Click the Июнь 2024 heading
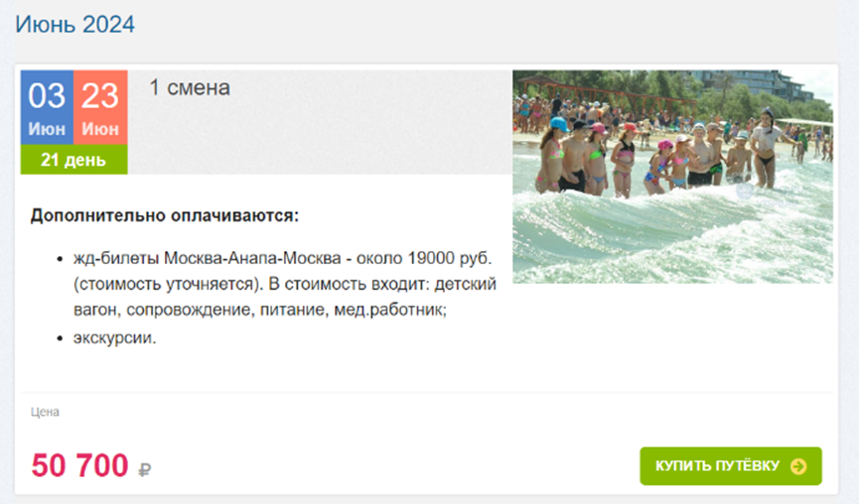Viewport: 859px width, 504px height. 75,24
